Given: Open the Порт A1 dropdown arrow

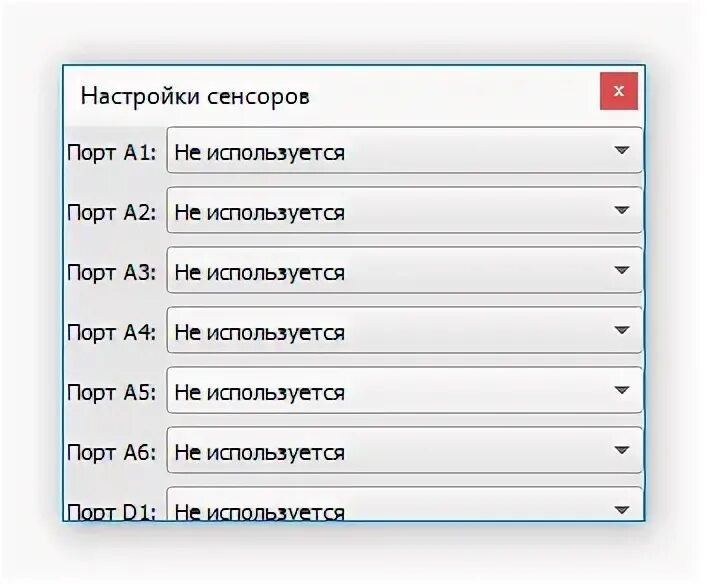Looking at the screenshot, I should [x=622, y=150].
